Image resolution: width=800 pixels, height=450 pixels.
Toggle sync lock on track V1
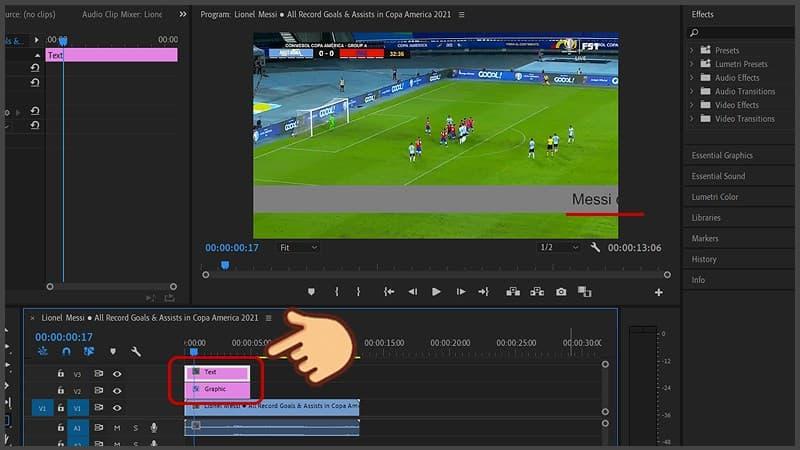(x=98, y=408)
